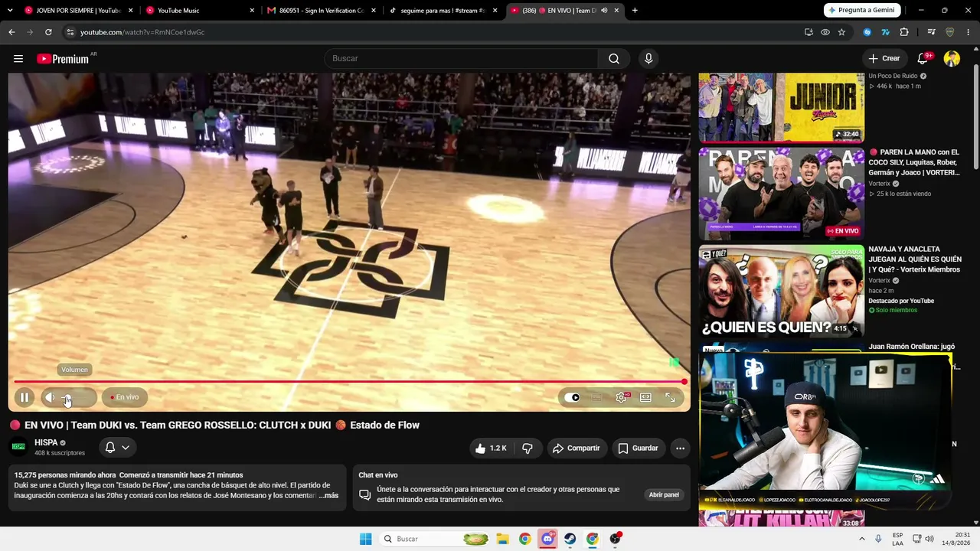Open the Crear menu
The image size is (980, 551).
pyautogui.click(x=884, y=59)
